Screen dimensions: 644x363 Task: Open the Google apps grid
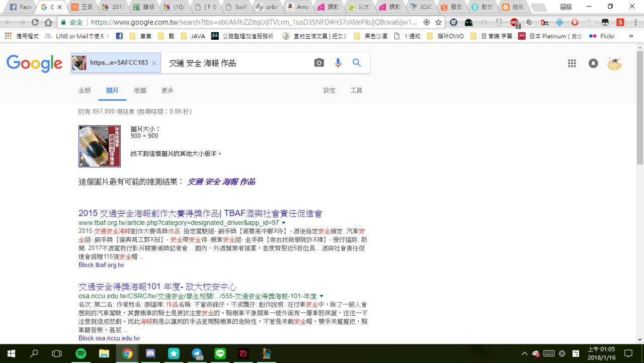pos(572,63)
